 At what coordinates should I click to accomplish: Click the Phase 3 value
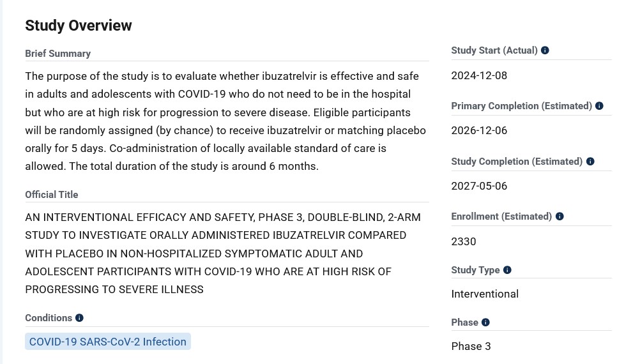pos(471,346)
